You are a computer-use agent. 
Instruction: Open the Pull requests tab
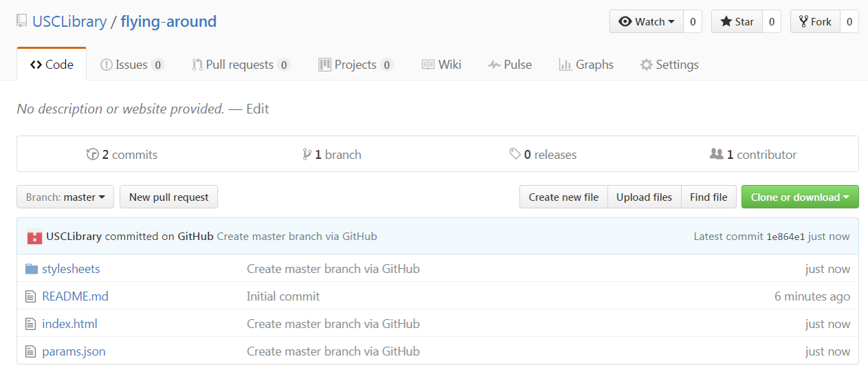click(241, 65)
